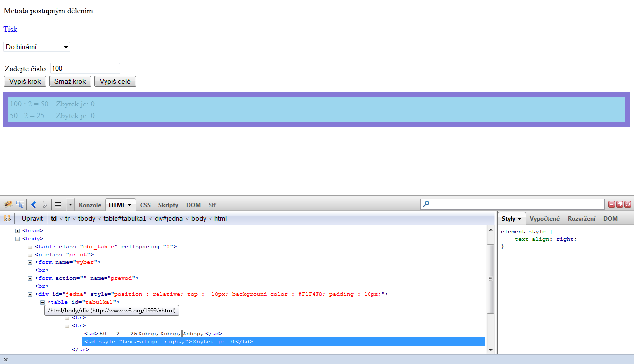
Task: Click the break on mutate icon
Action: coord(7,218)
